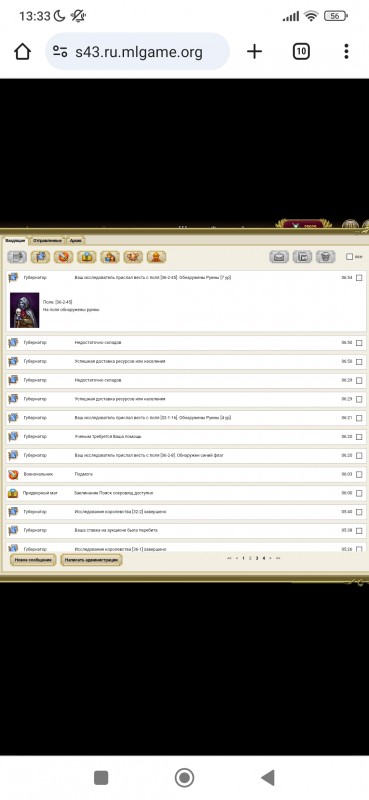Check box on Успешная доставка 06:56 row
Screen dimensions: 369x800
pyautogui.click(x=359, y=362)
